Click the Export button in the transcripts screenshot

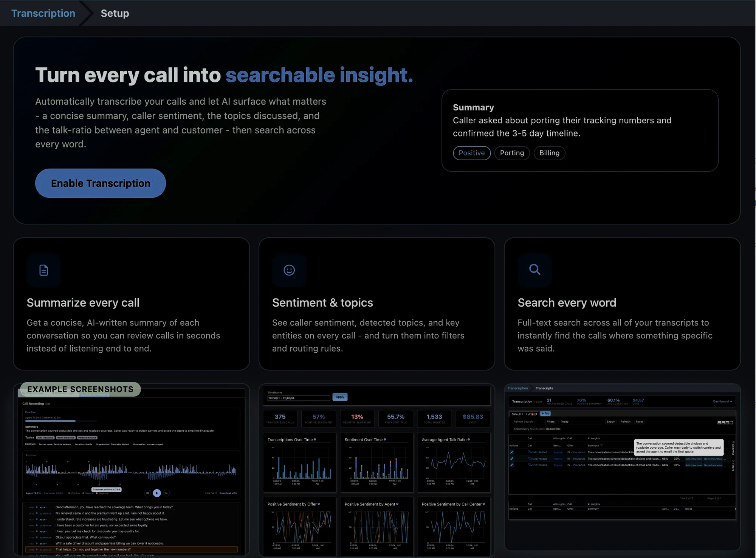tap(611, 422)
